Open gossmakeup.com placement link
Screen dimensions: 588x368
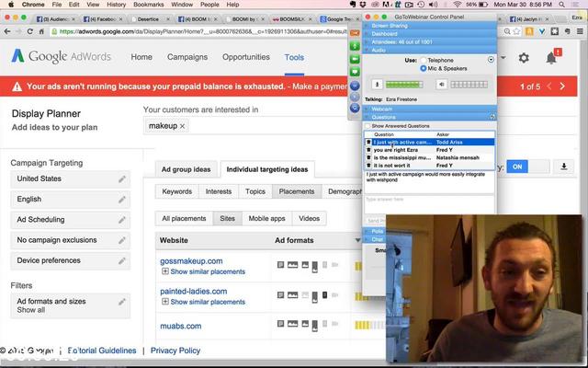click(191, 261)
